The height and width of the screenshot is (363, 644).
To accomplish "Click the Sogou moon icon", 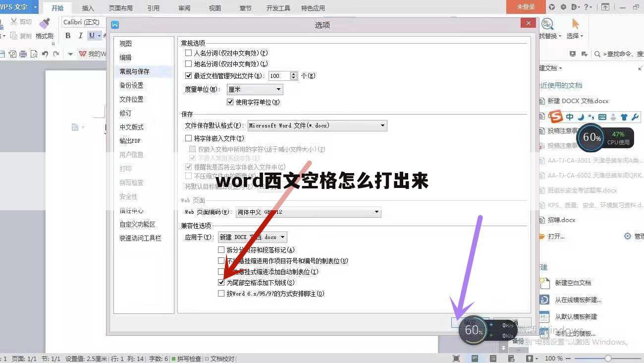I will [581, 117].
